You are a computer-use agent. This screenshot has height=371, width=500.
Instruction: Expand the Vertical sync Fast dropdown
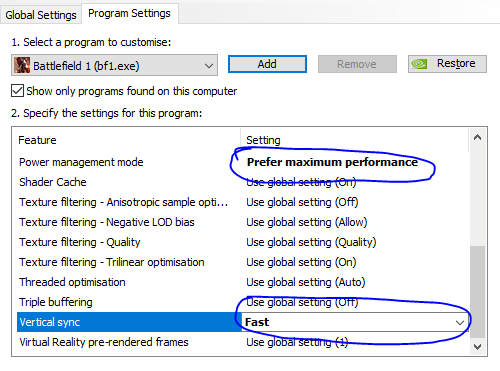(355, 322)
